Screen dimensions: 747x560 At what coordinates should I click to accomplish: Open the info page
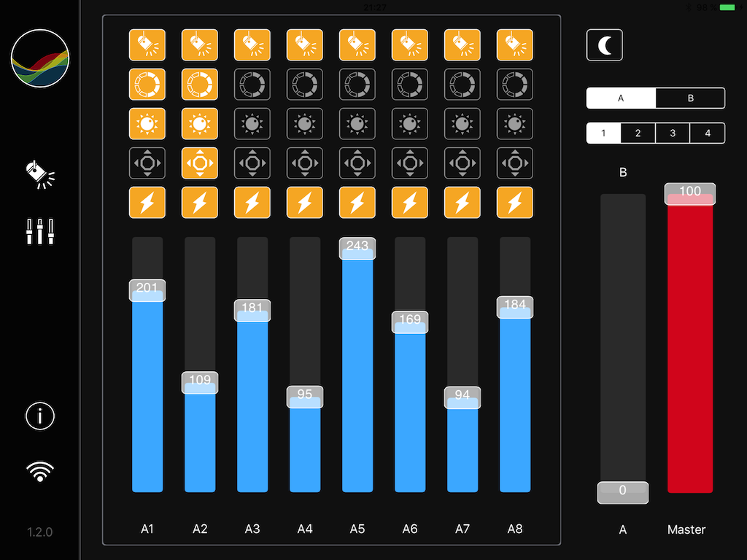40,416
